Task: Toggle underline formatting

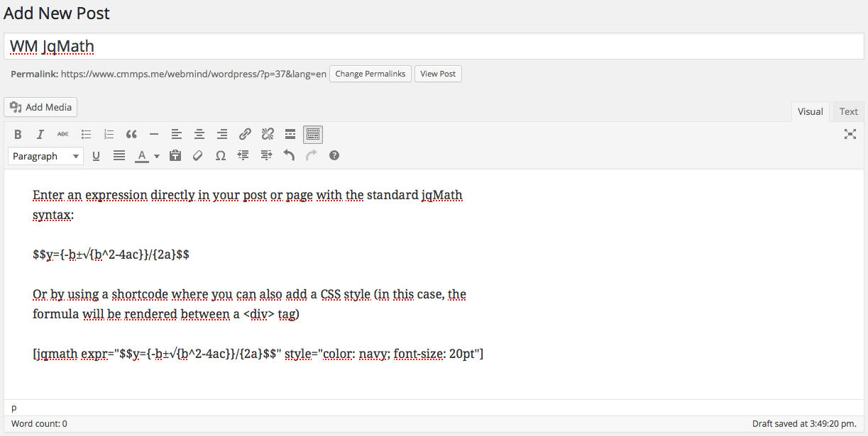Action: pyautogui.click(x=97, y=155)
